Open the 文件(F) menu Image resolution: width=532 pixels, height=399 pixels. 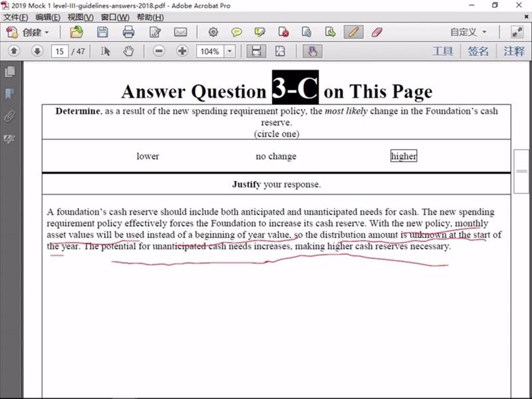click(x=15, y=17)
